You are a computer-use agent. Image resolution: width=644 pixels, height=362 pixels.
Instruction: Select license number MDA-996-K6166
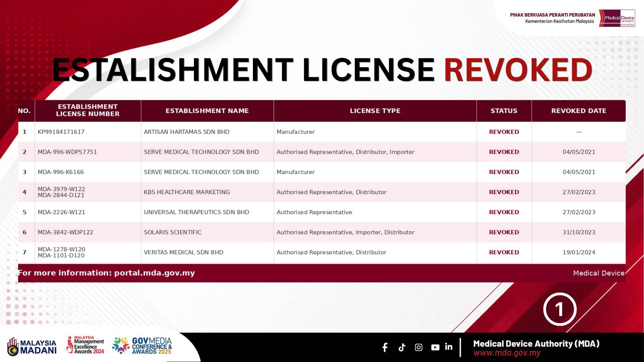click(61, 172)
